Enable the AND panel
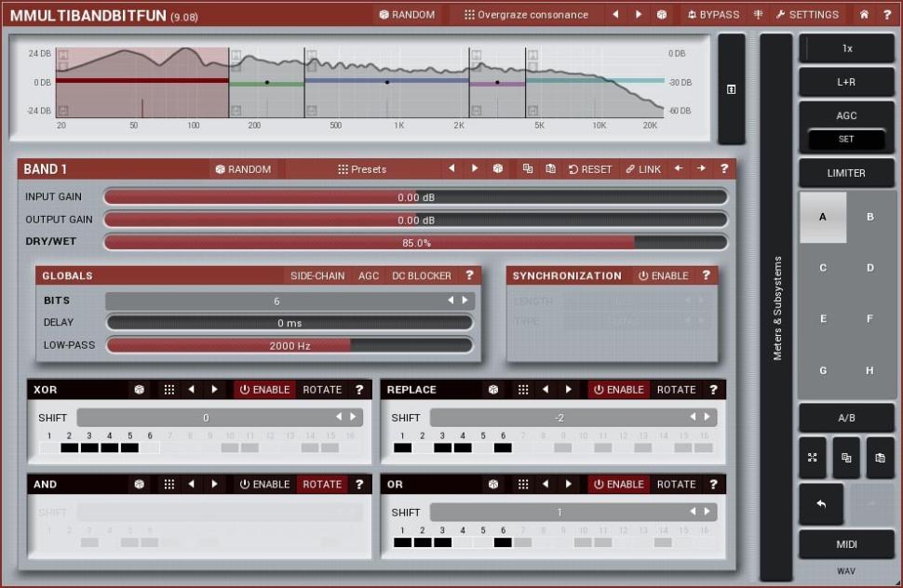Screen dimensions: 903x588 click(x=264, y=485)
